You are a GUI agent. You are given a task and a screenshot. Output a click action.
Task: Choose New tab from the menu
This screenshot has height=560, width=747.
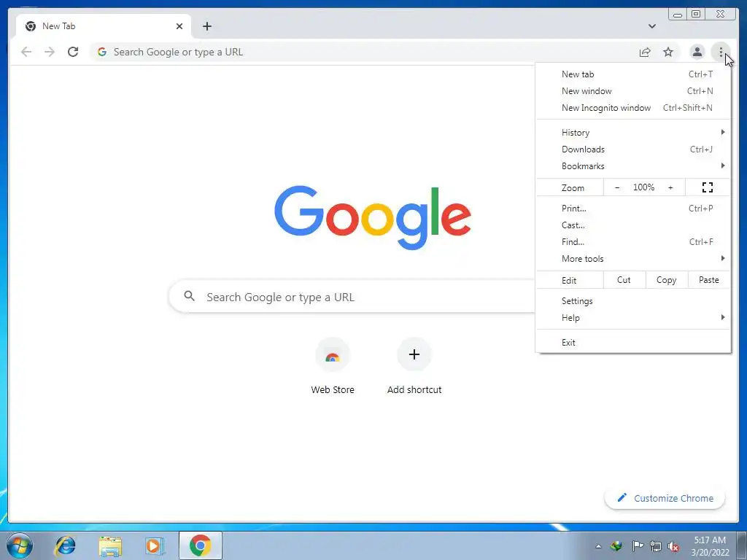tap(633, 74)
